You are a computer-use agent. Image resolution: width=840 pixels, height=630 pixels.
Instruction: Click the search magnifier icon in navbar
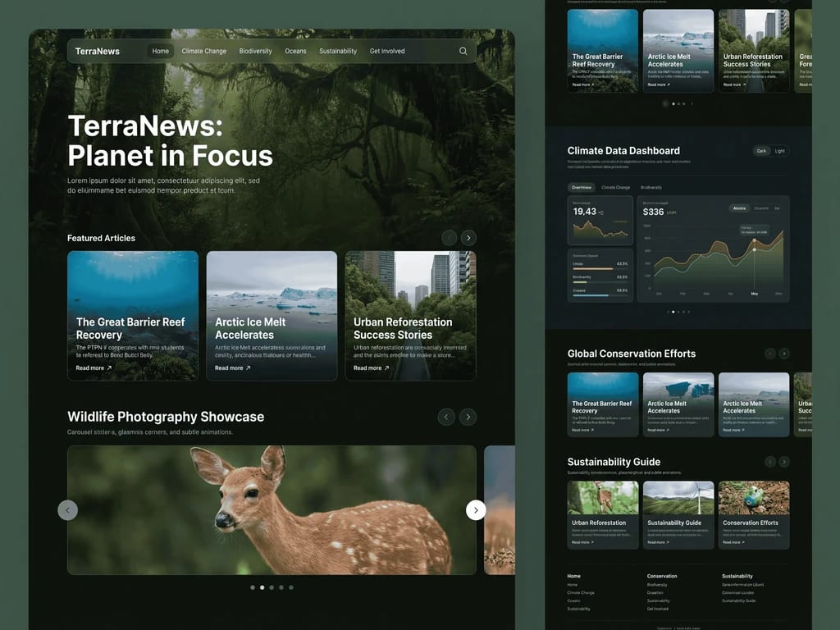coord(463,51)
